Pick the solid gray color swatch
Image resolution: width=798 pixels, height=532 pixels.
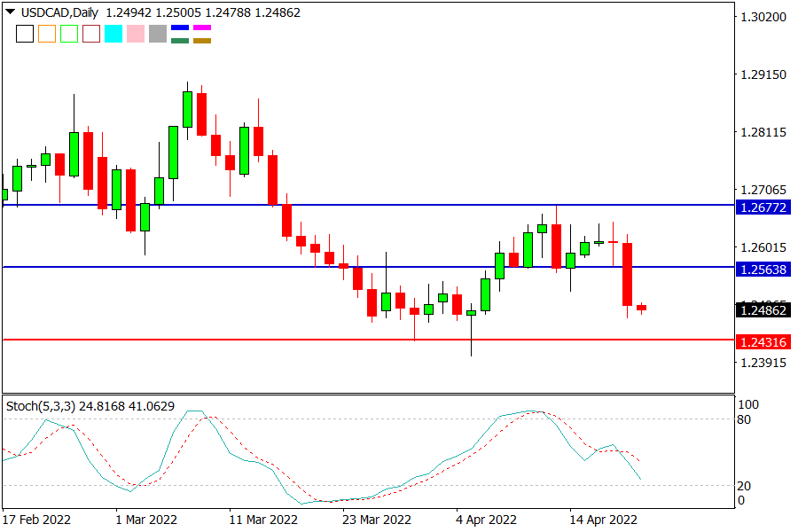coord(158,34)
